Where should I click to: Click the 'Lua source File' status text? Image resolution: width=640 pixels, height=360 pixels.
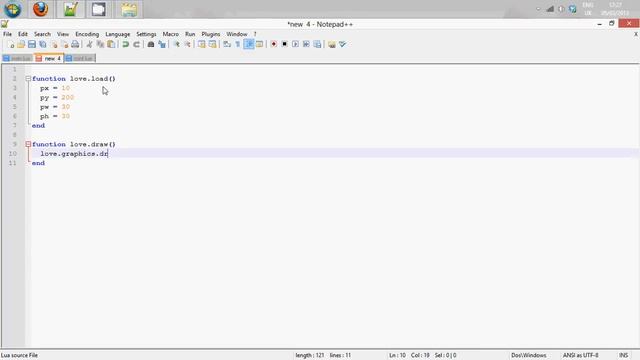click(19, 356)
